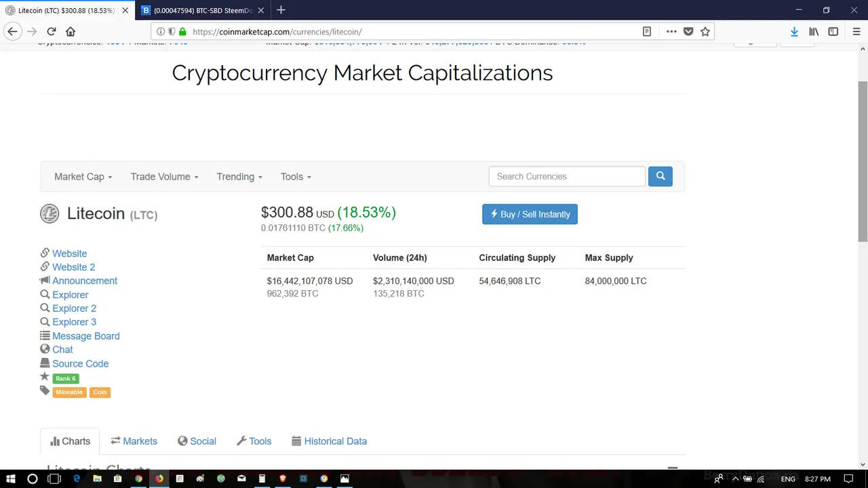Click the vertical page scrollbar thumb
The image size is (868, 488).
pyautogui.click(x=863, y=161)
